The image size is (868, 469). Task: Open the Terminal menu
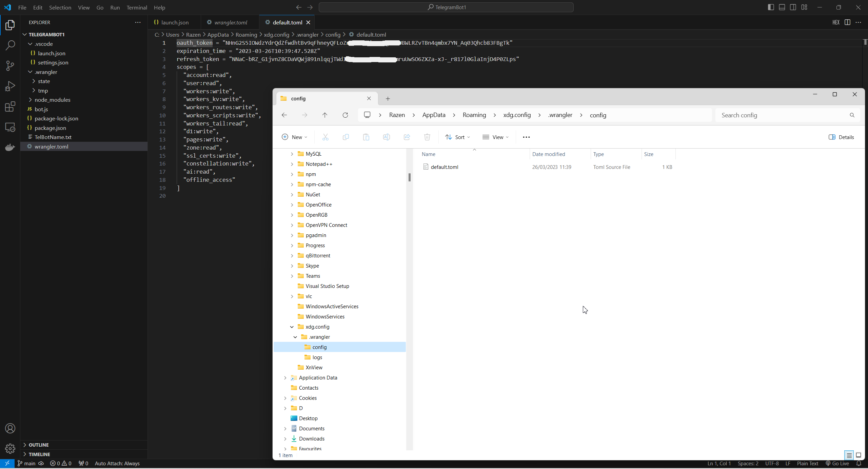pos(137,7)
